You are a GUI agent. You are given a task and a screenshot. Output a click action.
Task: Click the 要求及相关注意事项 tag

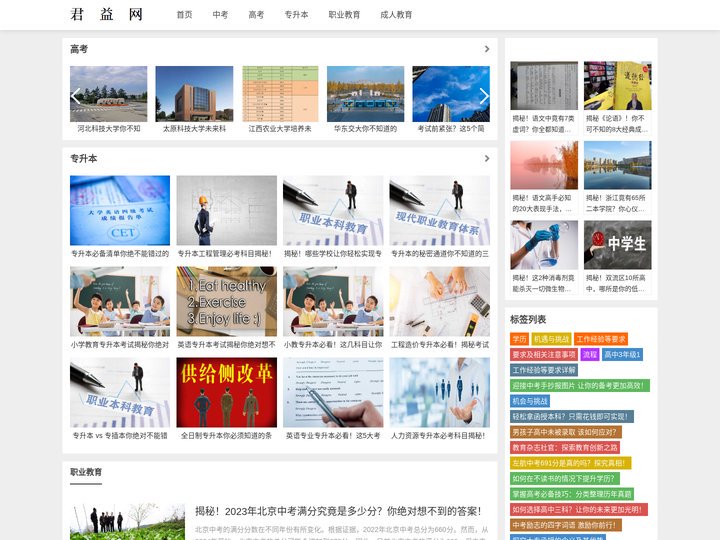[x=544, y=354]
